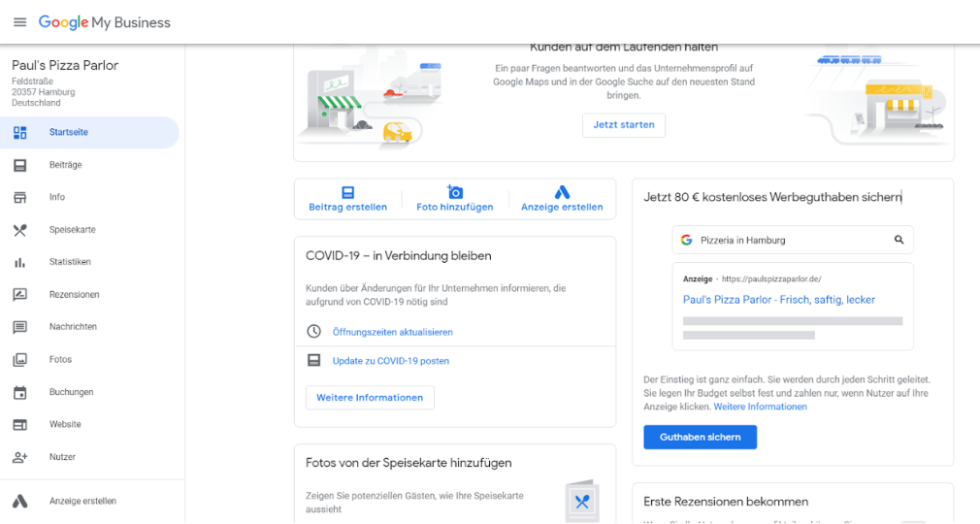This screenshot has height=524, width=980.
Task: Click the post icon above Beitrag erstellen
Action: pyautogui.click(x=348, y=192)
